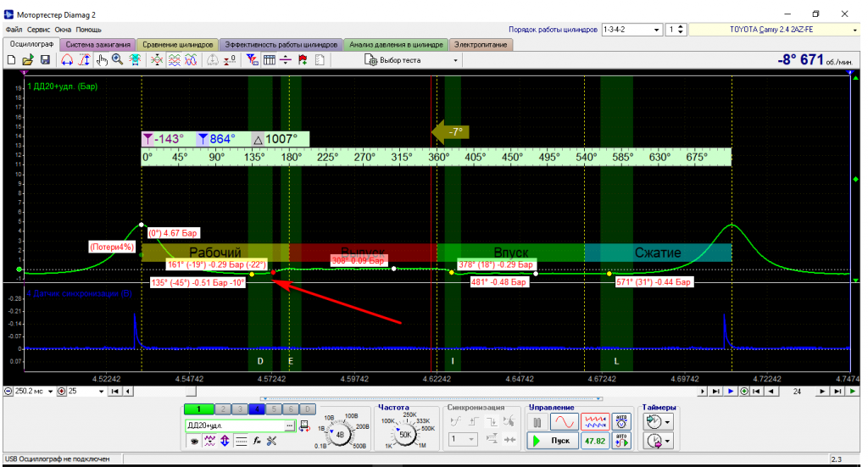Activate the hand pan tool
868x467 pixels.
[x=102, y=60]
